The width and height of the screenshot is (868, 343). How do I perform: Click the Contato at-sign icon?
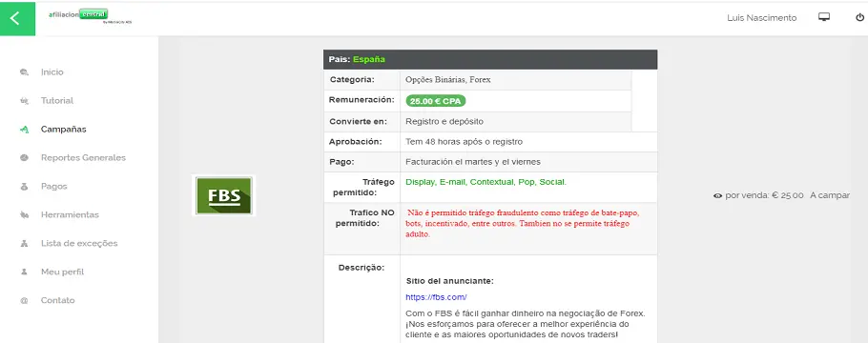point(24,301)
